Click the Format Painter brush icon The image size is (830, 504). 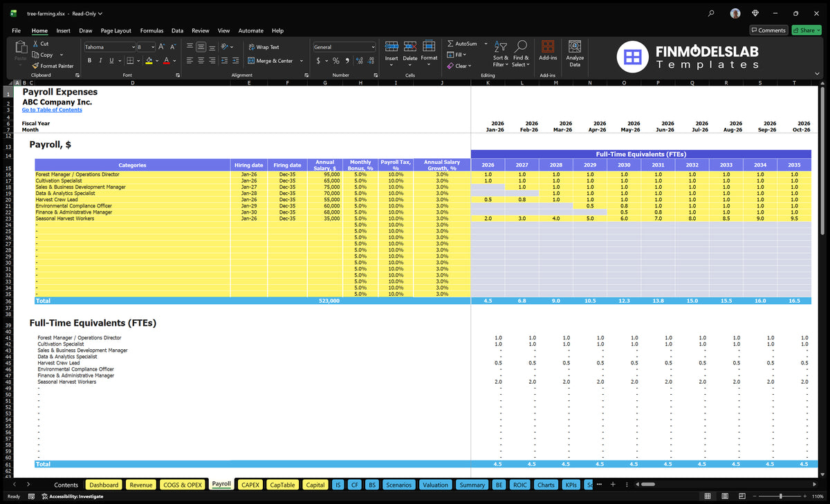tap(35, 66)
